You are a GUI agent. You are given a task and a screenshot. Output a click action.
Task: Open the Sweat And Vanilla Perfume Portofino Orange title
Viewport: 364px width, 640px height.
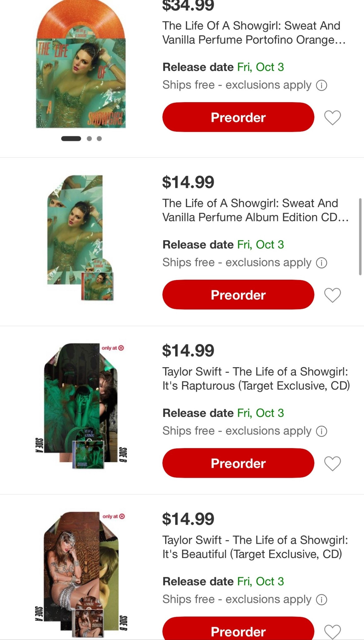pos(253,33)
